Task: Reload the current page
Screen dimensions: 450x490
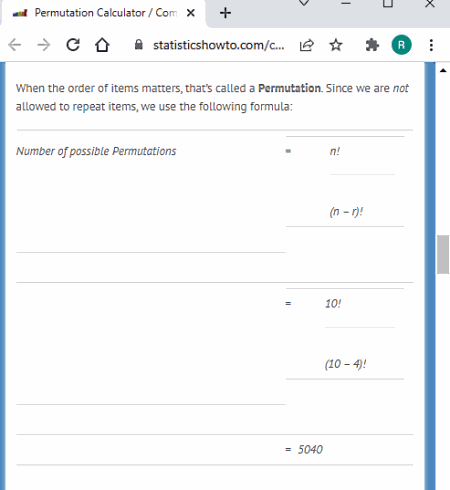Action: pyautogui.click(x=73, y=45)
